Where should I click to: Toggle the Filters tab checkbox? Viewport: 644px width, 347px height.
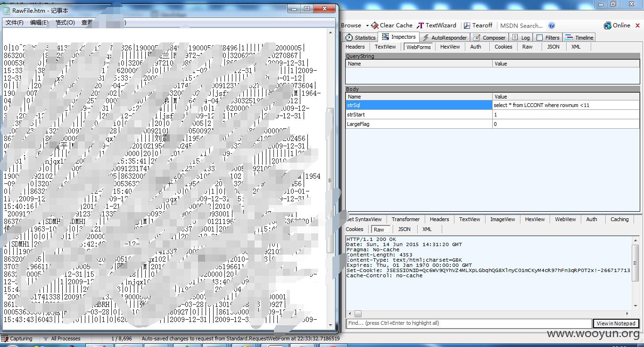click(540, 38)
